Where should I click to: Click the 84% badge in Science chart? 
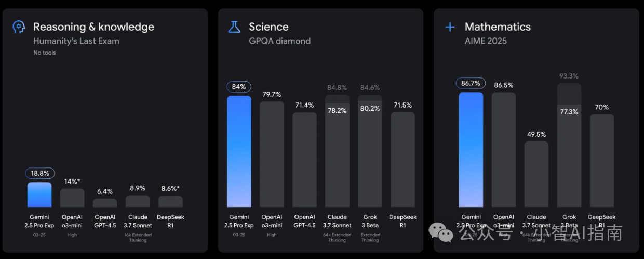239,87
